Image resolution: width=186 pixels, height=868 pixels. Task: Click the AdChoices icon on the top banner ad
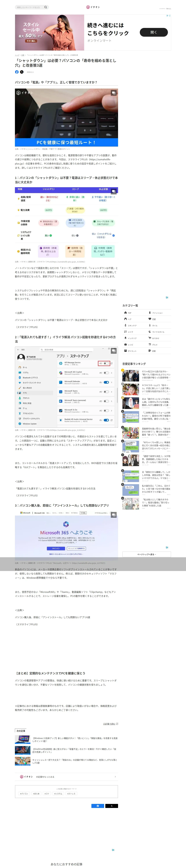(168, 15)
